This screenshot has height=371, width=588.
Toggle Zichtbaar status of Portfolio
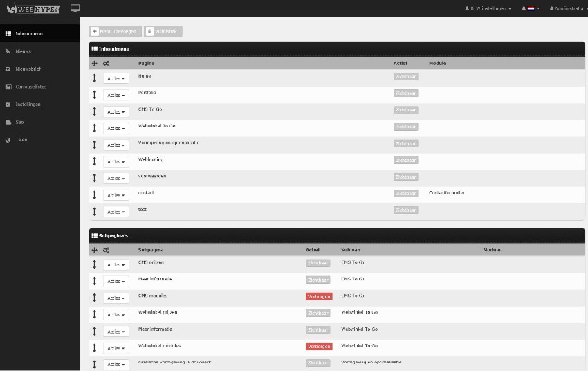click(406, 93)
